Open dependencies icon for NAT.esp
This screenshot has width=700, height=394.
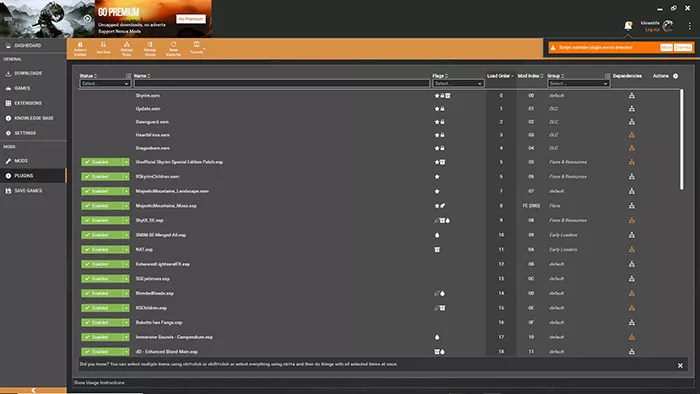(632, 249)
